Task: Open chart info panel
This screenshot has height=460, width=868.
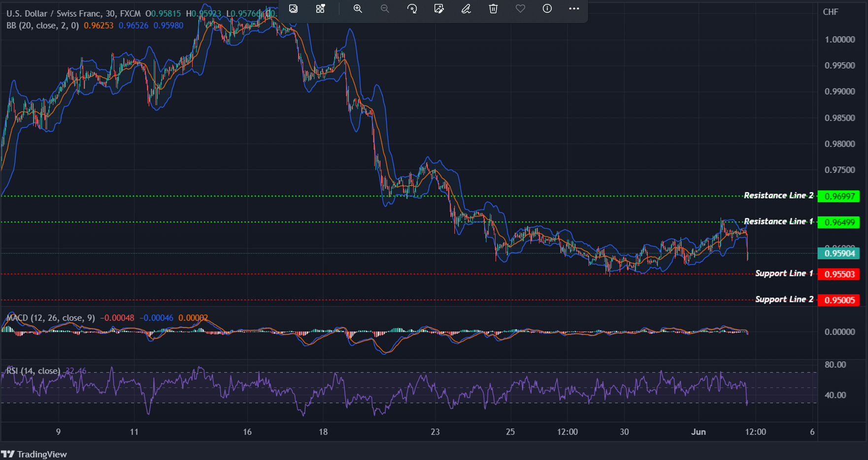Action: [547, 8]
